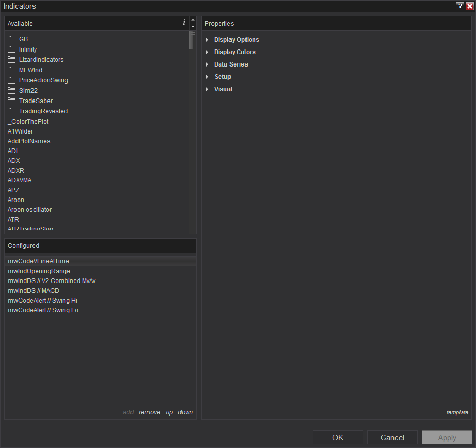The image size is (476, 448).
Task: Select ADXR indicator
Action: [16, 171]
